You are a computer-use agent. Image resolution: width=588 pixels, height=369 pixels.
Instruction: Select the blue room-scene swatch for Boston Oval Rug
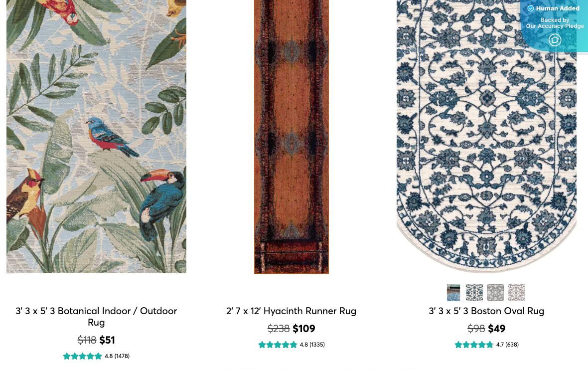tap(453, 293)
